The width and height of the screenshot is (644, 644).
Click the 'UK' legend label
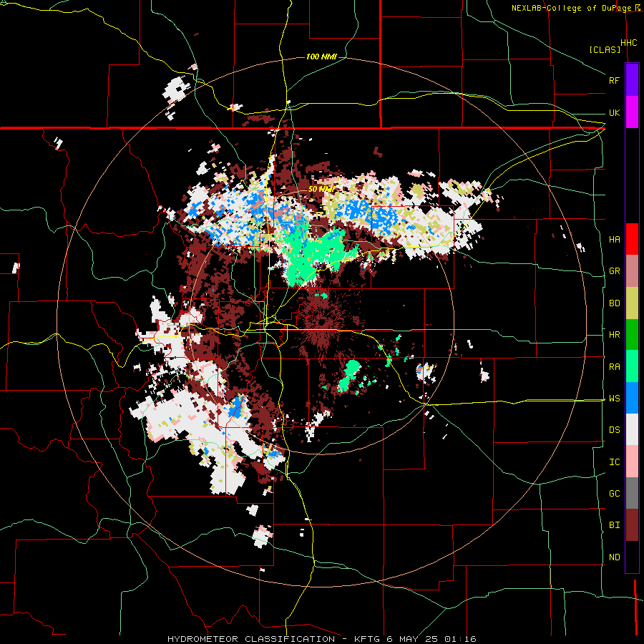click(614, 112)
